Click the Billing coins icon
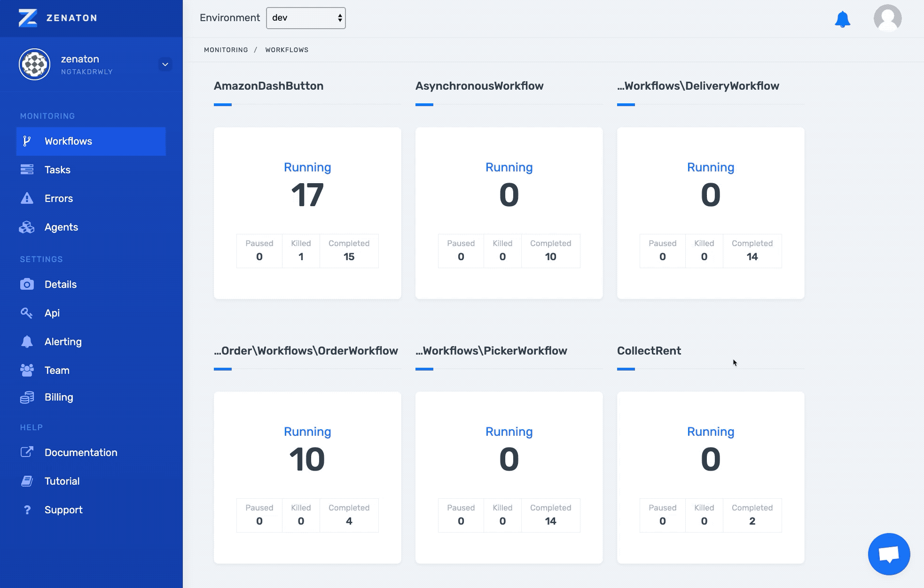 (27, 397)
